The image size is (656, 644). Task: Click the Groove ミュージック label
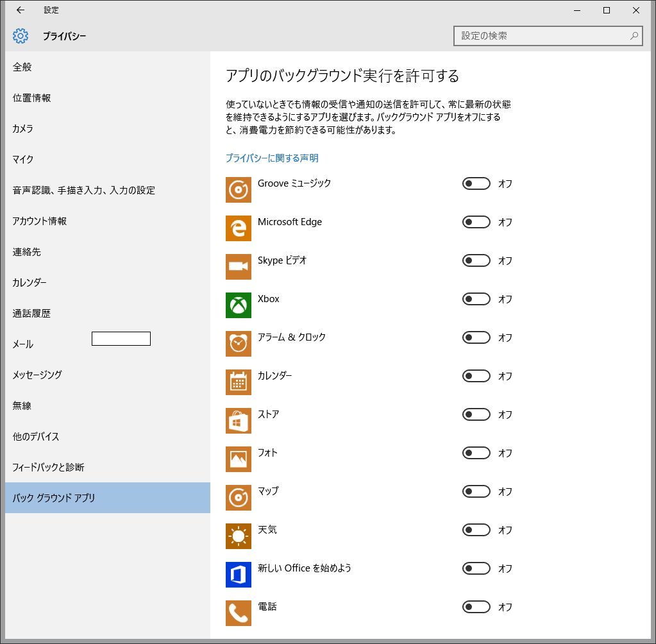294,183
